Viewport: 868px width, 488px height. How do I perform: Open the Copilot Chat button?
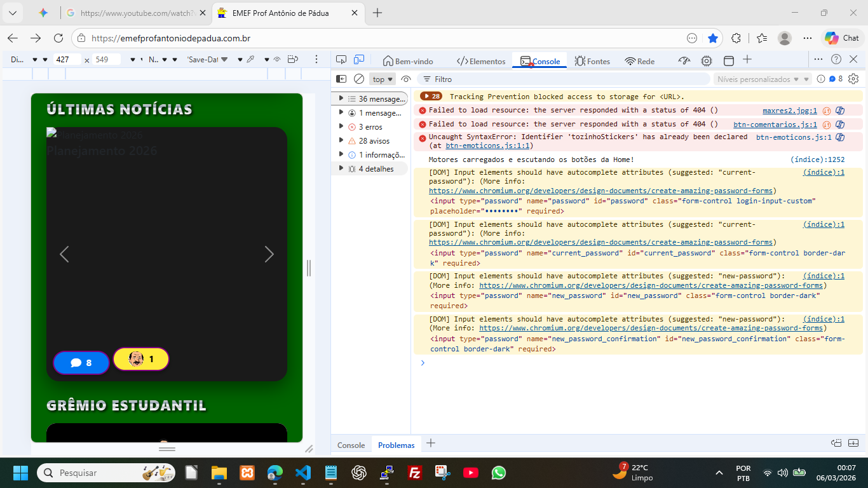click(x=842, y=38)
